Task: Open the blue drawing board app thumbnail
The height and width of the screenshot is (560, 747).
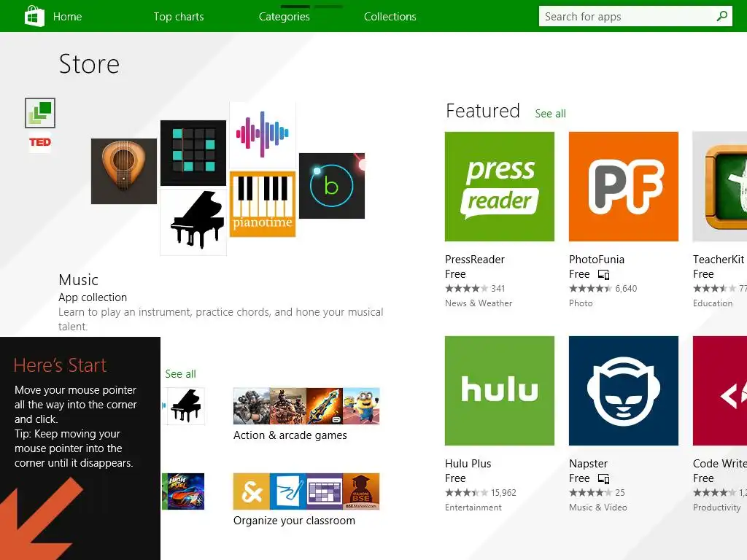Action: [x=288, y=491]
